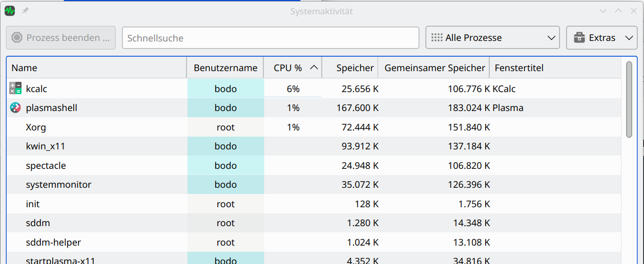This screenshot has height=264, width=644.
Task: Click the kcalc calculator icon
Action: coord(15,89)
